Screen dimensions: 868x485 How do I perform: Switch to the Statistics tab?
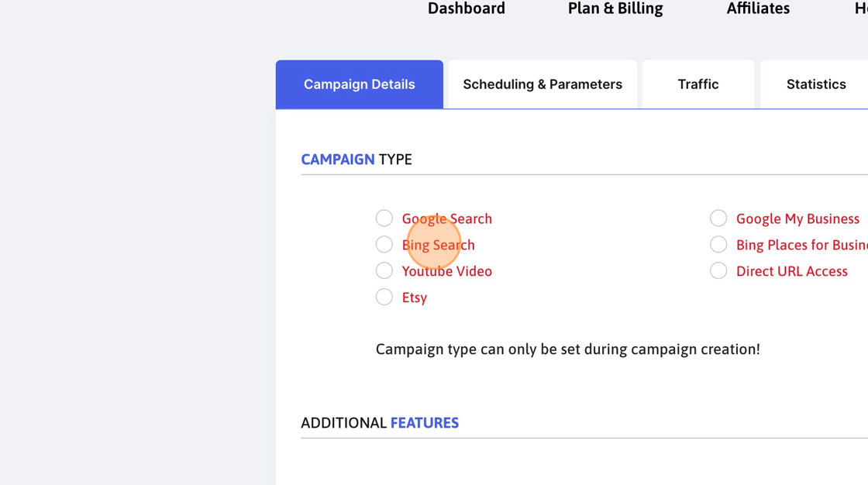[x=815, y=84]
